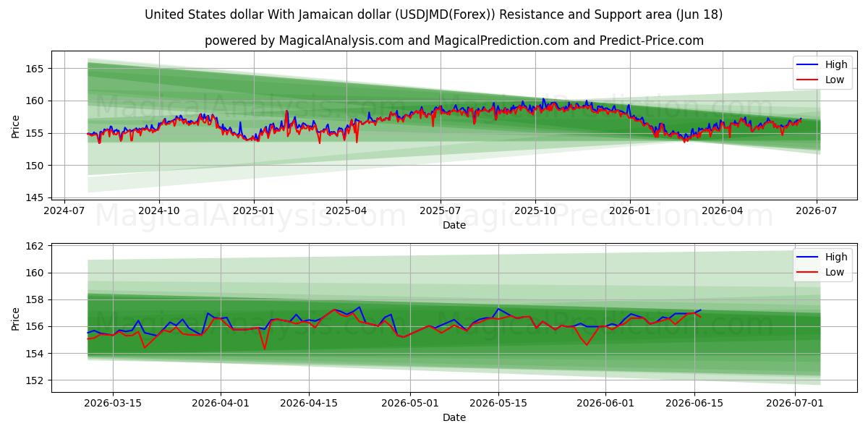This screenshot has height=434, width=868.
Task: Click the 'powered by MagicalAnalysis.com' subtitle
Action: (x=454, y=41)
